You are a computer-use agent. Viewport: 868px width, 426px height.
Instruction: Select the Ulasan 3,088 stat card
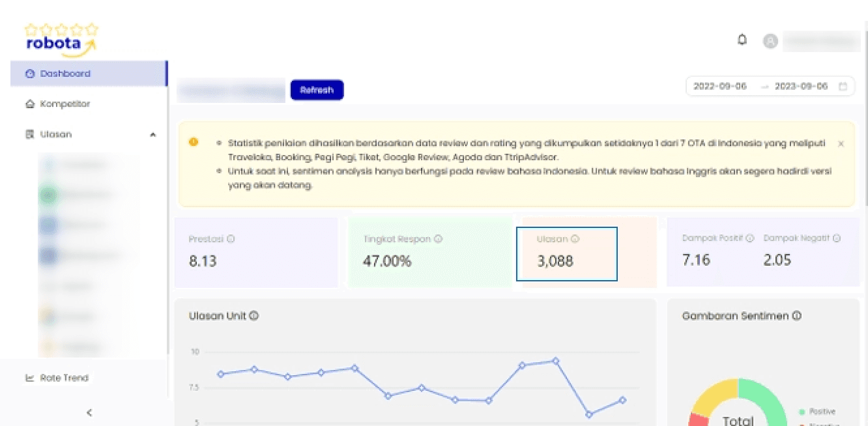tap(567, 254)
